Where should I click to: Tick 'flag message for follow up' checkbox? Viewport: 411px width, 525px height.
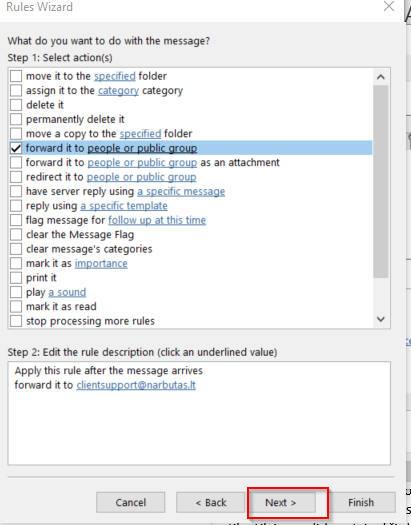[x=16, y=220]
